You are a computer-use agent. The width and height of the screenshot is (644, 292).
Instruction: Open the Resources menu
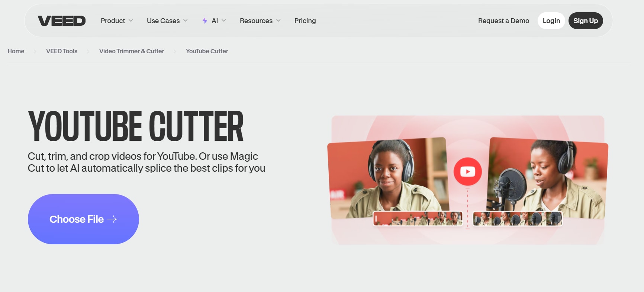260,21
